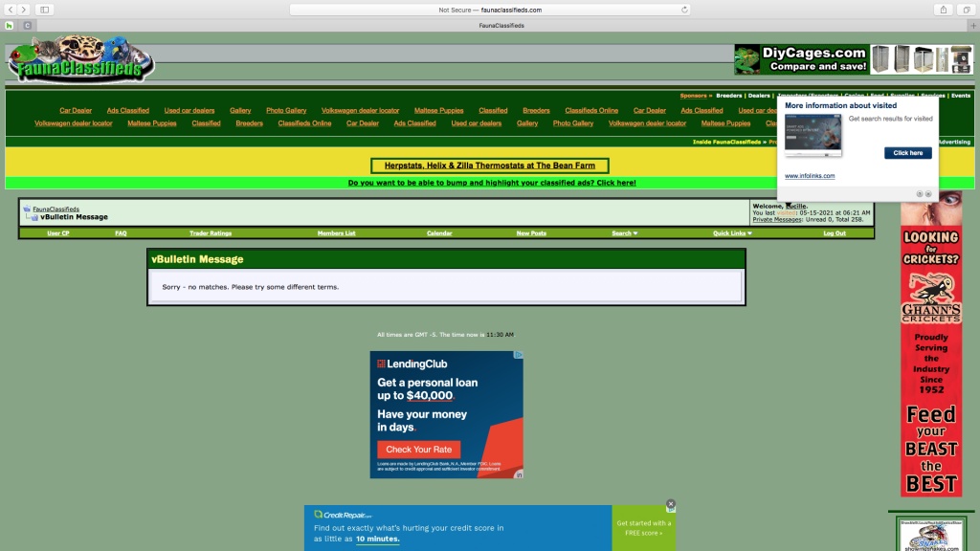Click the CreditRepair logo in bottom banner
Viewport: 980px width, 551px height.
(x=344, y=515)
